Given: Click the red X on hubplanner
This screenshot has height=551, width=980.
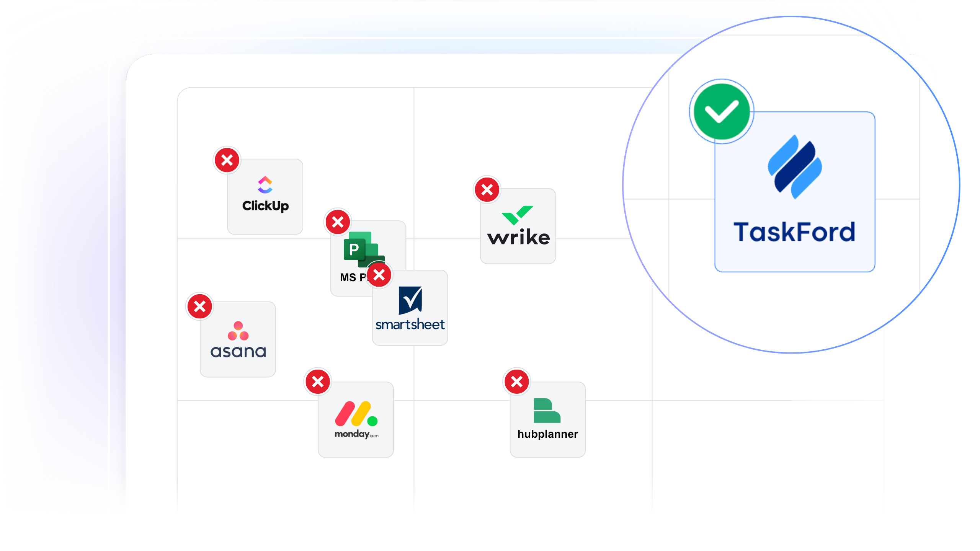Looking at the screenshot, I should pyautogui.click(x=517, y=381).
